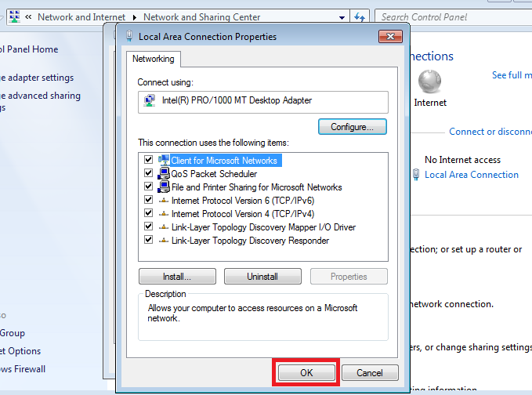
Task: Select Internet Protocol Version 6 (TCP/IPv6)
Action: (x=243, y=200)
